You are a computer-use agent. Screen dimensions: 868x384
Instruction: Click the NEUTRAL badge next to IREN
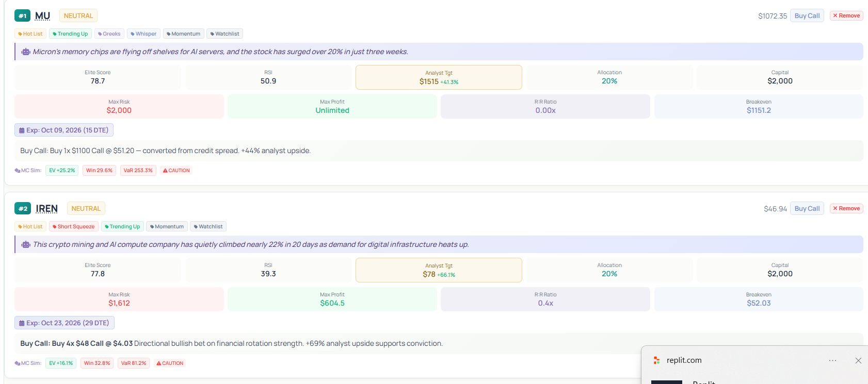(x=86, y=209)
